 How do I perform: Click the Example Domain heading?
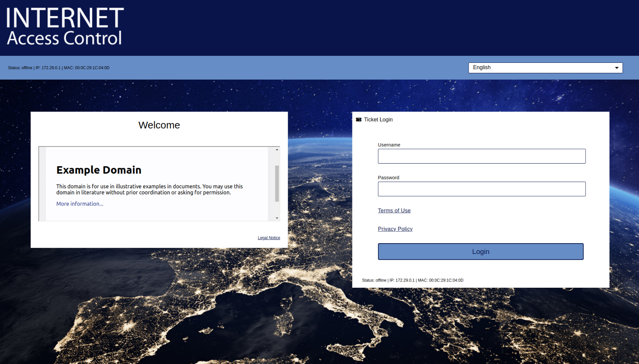99,170
